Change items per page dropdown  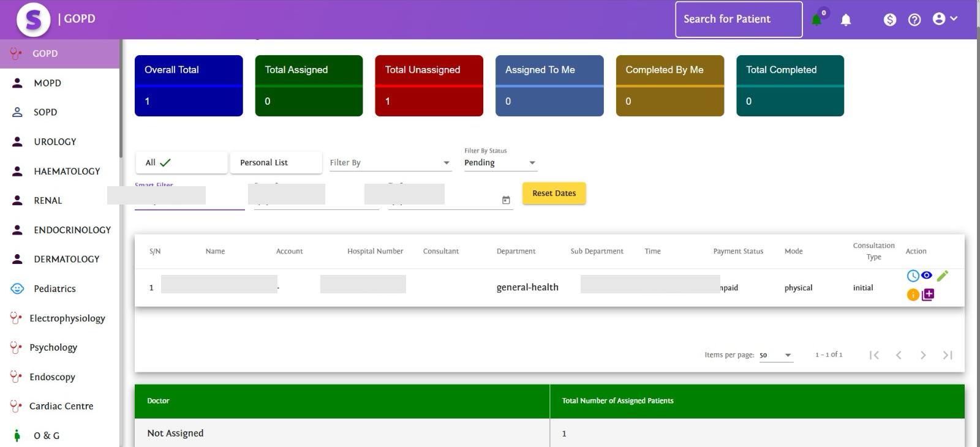[x=776, y=355]
